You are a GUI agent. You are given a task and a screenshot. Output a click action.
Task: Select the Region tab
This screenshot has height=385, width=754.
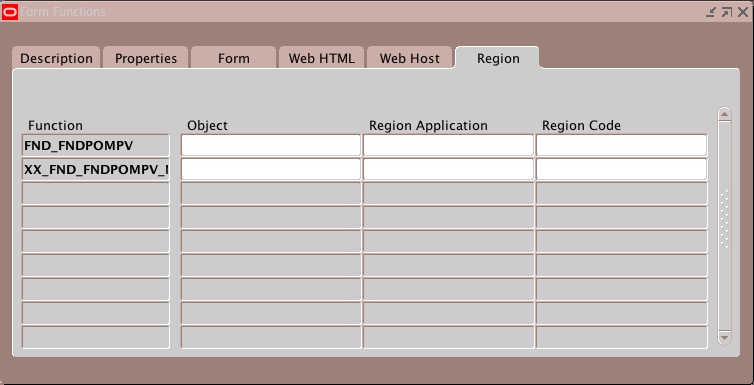tap(498, 59)
